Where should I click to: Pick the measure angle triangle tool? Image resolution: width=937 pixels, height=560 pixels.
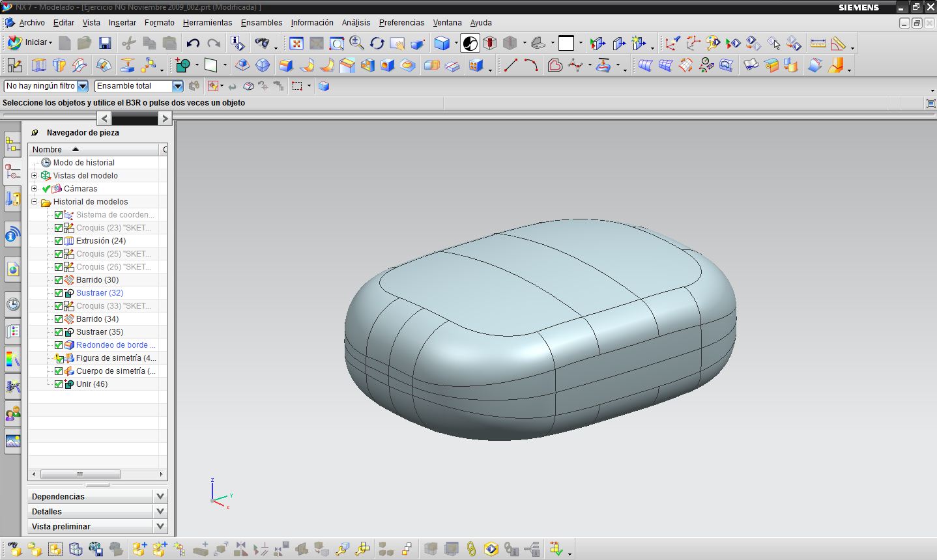[839, 44]
